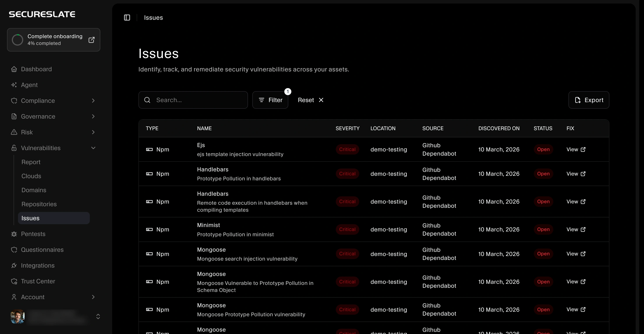Toggle the sidebar panel collapse control
644x334 pixels.
tap(127, 18)
